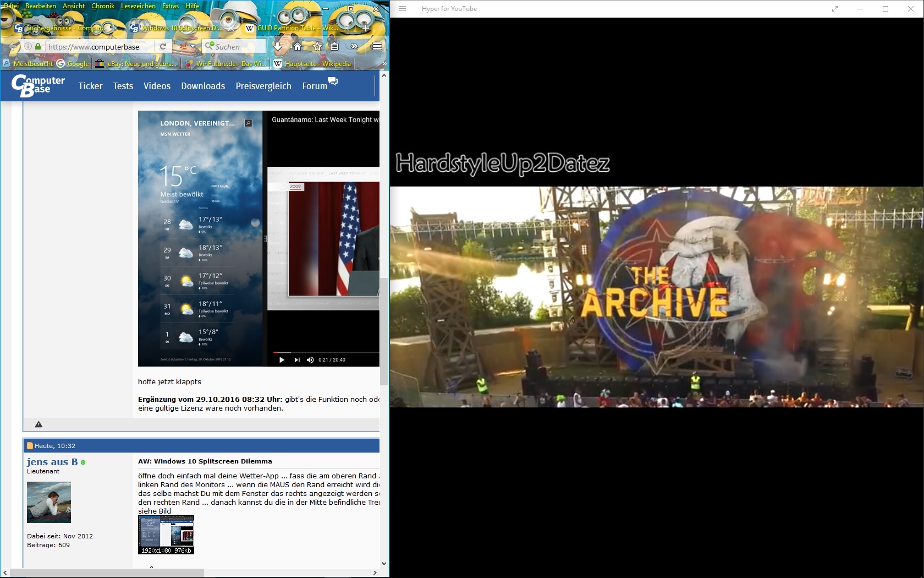Open the Hyper for YouTube hamburger menu
Image resolution: width=924 pixels, height=578 pixels.
tap(403, 9)
